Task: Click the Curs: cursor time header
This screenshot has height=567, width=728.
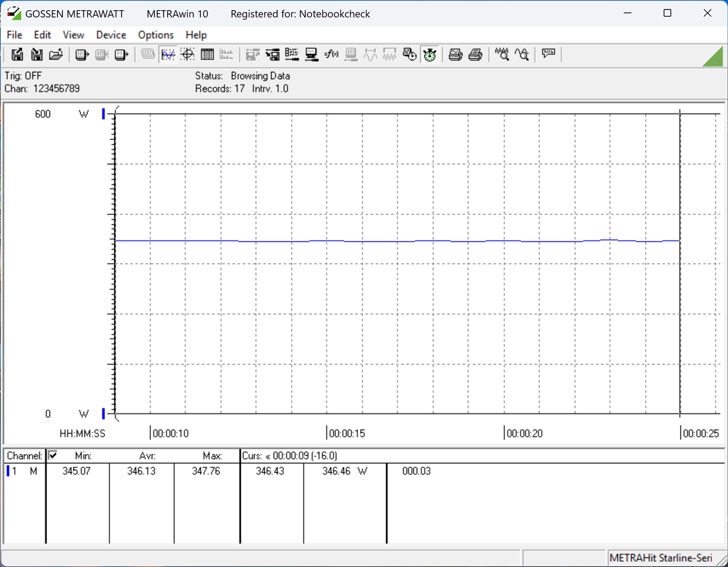Action: point(290,455)
